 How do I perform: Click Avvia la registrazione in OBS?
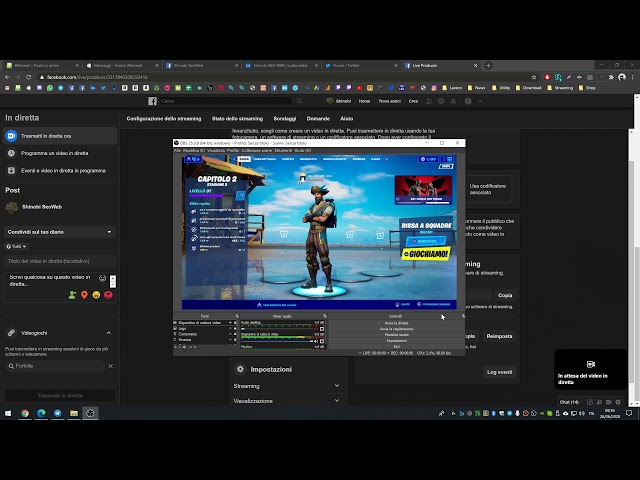click(x=396, y=329)
